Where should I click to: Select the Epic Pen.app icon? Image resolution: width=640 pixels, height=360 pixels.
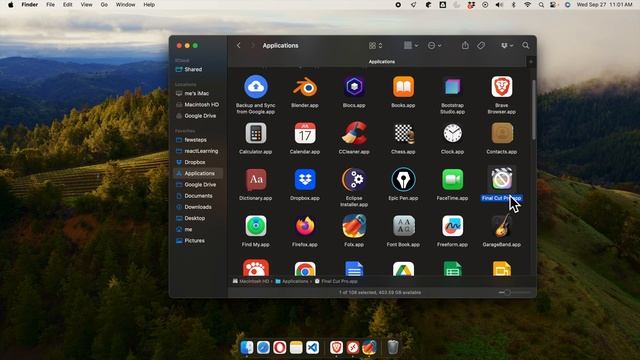pos(403,180)
